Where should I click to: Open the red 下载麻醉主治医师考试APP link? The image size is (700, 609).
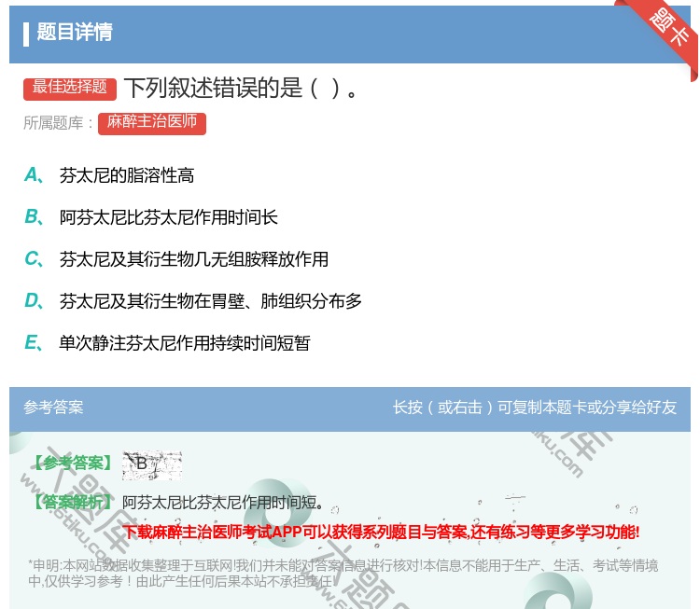tap(381, 533)
